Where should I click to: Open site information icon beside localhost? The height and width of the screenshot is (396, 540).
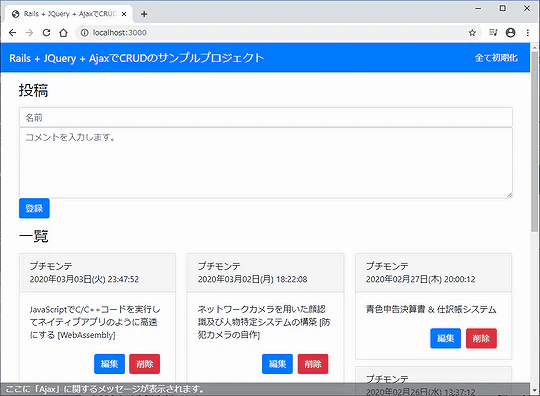[x=84, y=33]
